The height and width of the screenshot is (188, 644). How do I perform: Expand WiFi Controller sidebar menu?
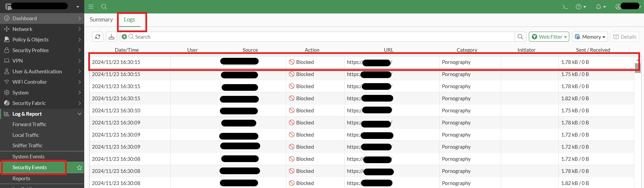(x=42, y=82)
